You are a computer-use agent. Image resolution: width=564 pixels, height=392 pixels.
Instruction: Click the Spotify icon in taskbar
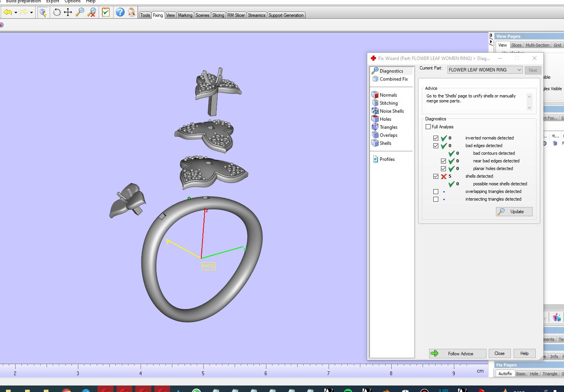tap(348, 390)
